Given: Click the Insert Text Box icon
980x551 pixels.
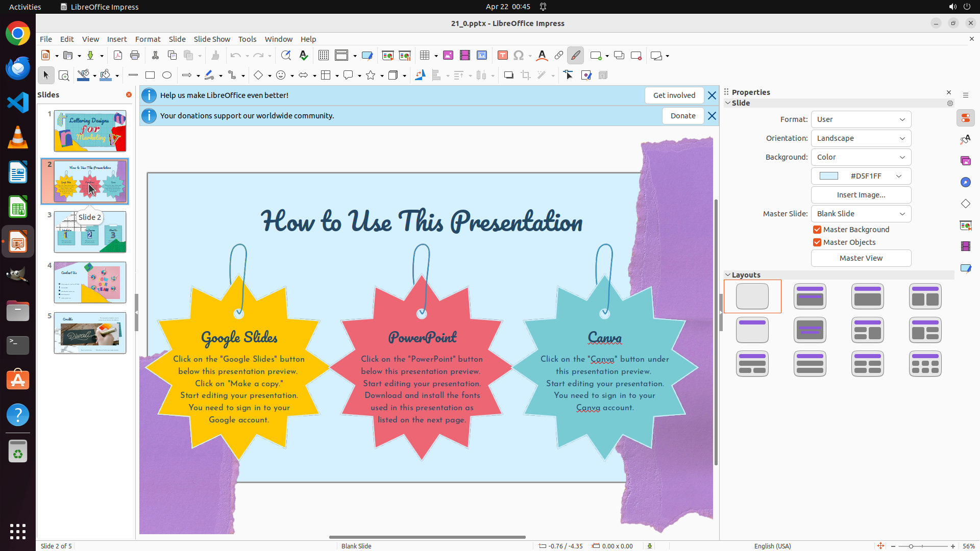Looking at the screenshot, I should pyautogui.click(x=503, y=56).
